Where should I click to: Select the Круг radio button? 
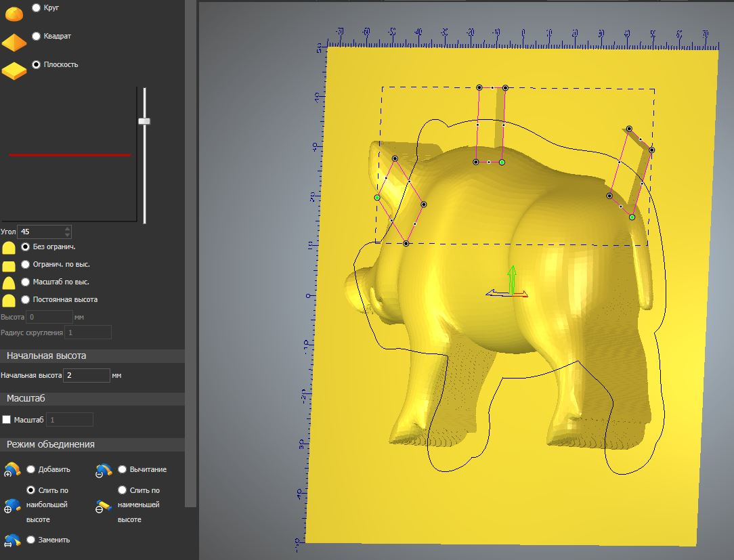pos(37,7)
